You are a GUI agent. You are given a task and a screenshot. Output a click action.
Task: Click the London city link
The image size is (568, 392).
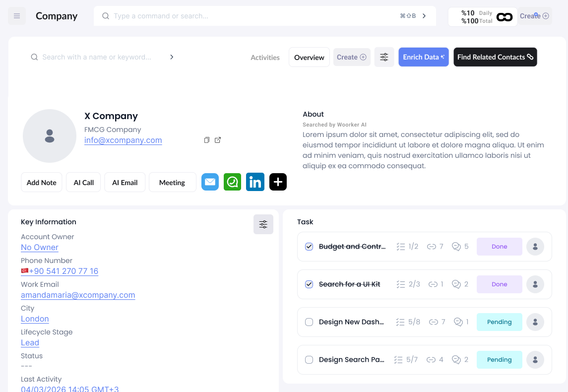tap(35, 319)
